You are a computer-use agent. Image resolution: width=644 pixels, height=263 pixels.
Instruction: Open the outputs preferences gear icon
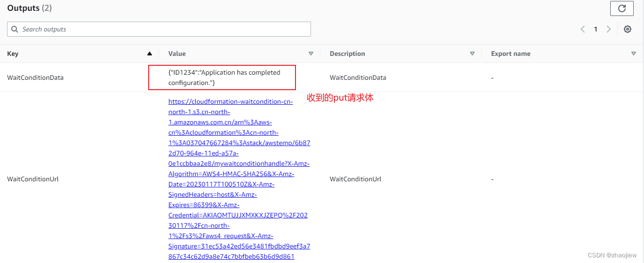point(628,29)
